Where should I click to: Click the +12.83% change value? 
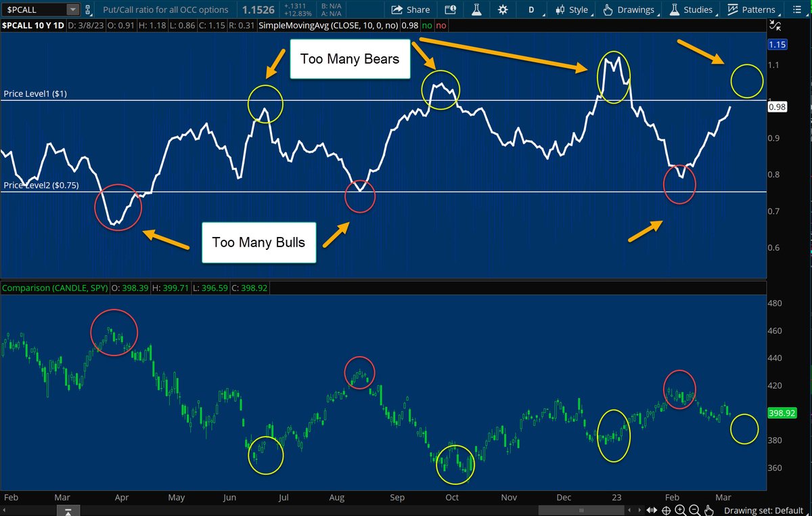pos(298,13)
